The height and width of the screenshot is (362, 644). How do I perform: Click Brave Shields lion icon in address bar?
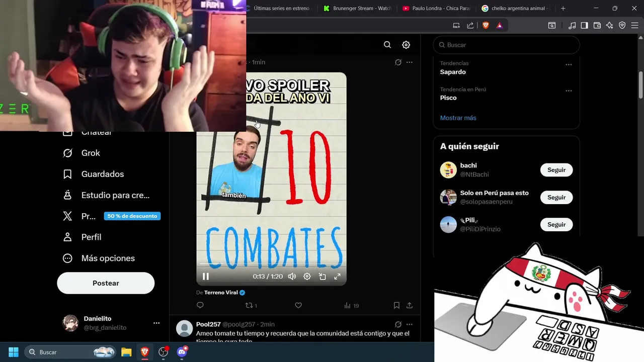pos(486,25)
